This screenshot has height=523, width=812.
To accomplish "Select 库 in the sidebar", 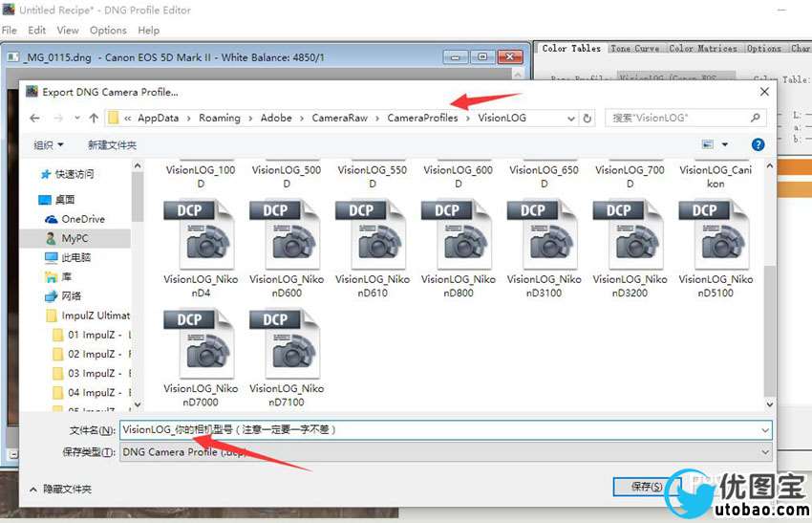I will pyautogui.click(x=58, y=276).
